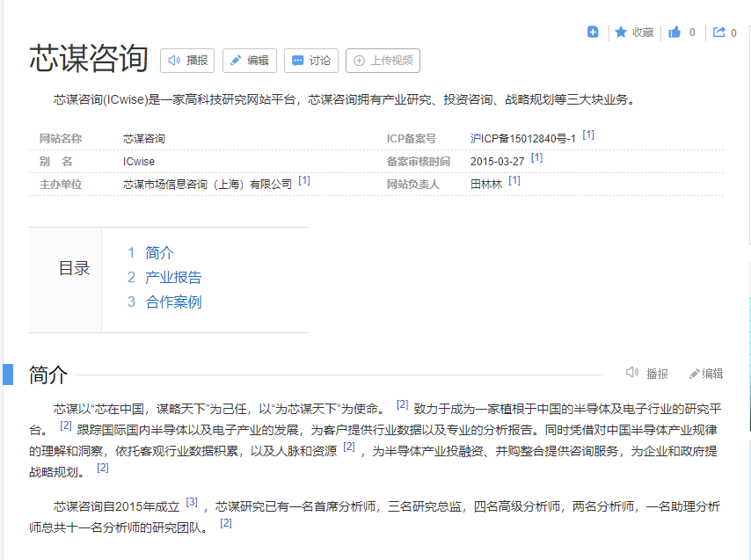Click the ICP备案号 label
The width and height of the screenshot is (751, 560).
412,139
